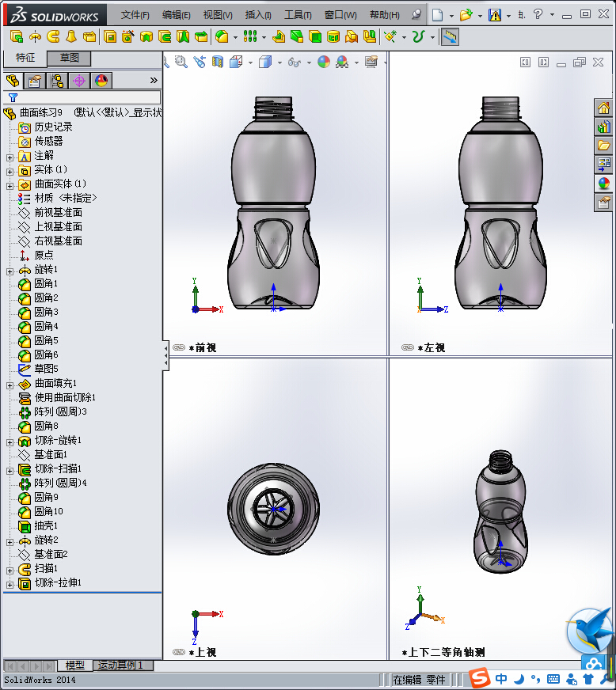Select the Extruded Cut tool
The image size is (616, 690).
(x=110, y=36)
